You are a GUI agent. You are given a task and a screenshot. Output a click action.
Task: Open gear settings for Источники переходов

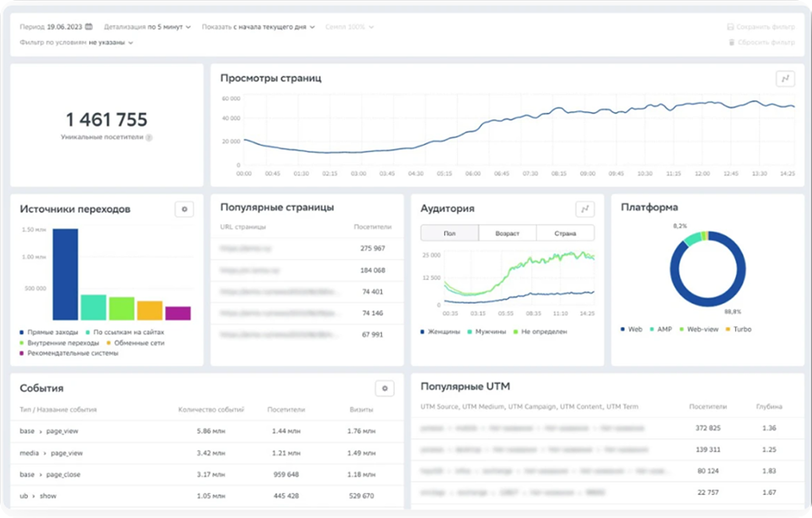(184, 209)
